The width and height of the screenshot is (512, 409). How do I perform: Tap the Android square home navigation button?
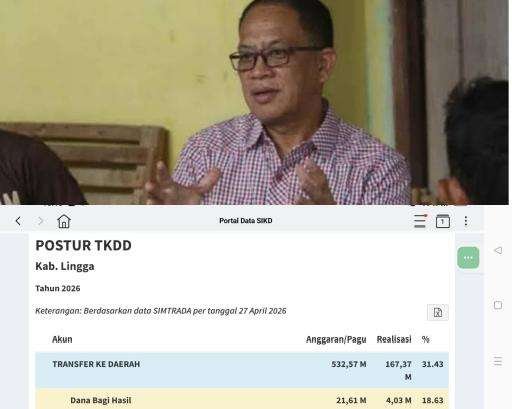click(x=498, y=305)
